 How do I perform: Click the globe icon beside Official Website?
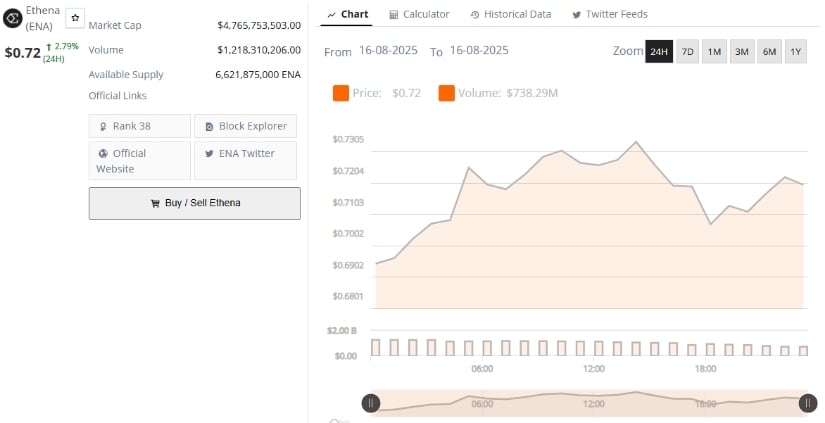coord(103,154)
